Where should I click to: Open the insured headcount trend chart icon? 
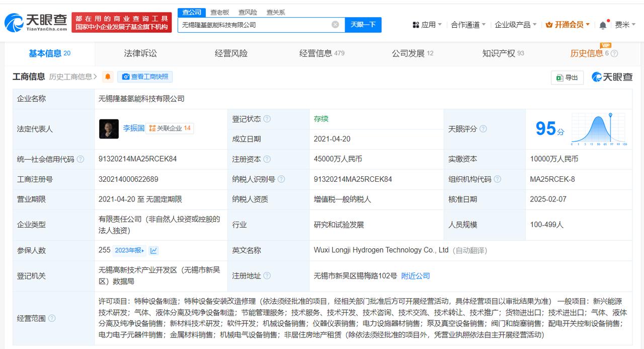point(153,250)
